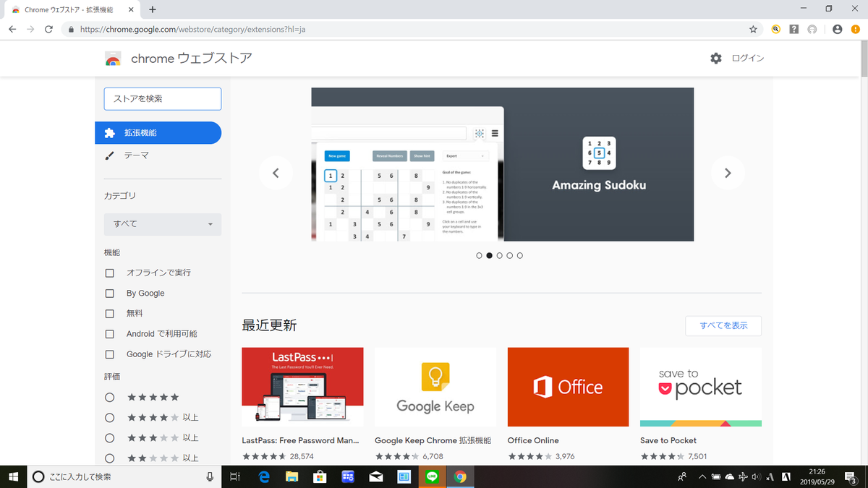
Task: Check Google ドライブに対応 option
Action: [110, 354]
